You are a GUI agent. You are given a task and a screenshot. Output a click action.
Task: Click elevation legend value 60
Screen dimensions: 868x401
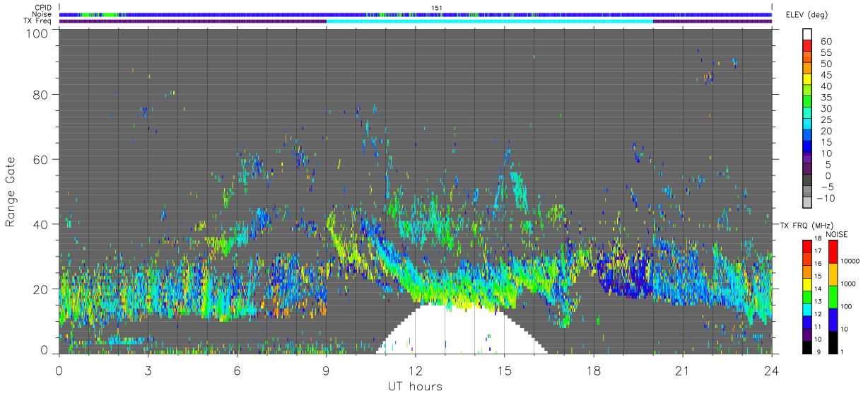826,41
